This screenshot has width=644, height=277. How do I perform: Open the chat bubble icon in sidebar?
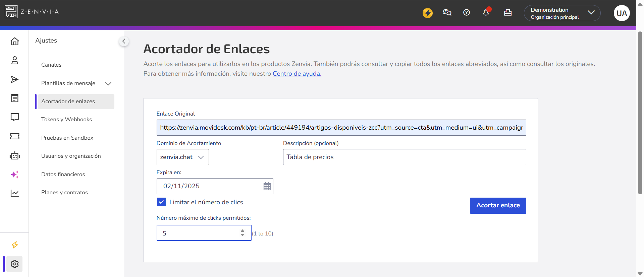point(15,117)
